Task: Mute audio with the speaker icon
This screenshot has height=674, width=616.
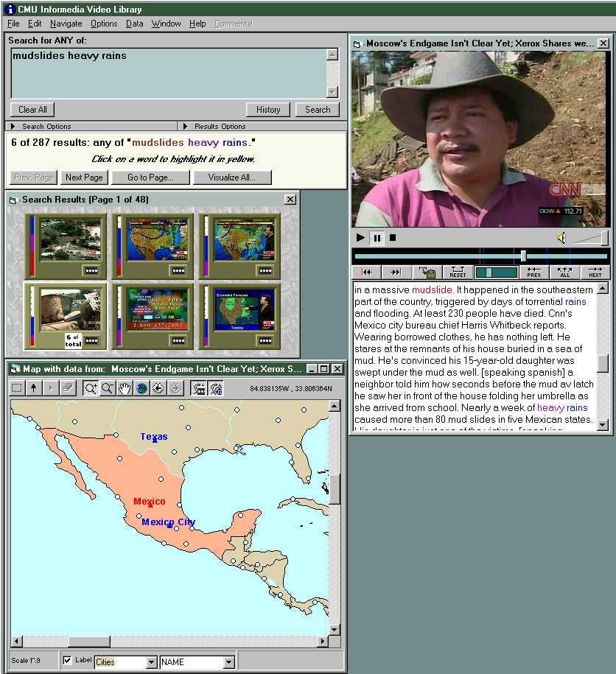Action: (x=561, y=238)
